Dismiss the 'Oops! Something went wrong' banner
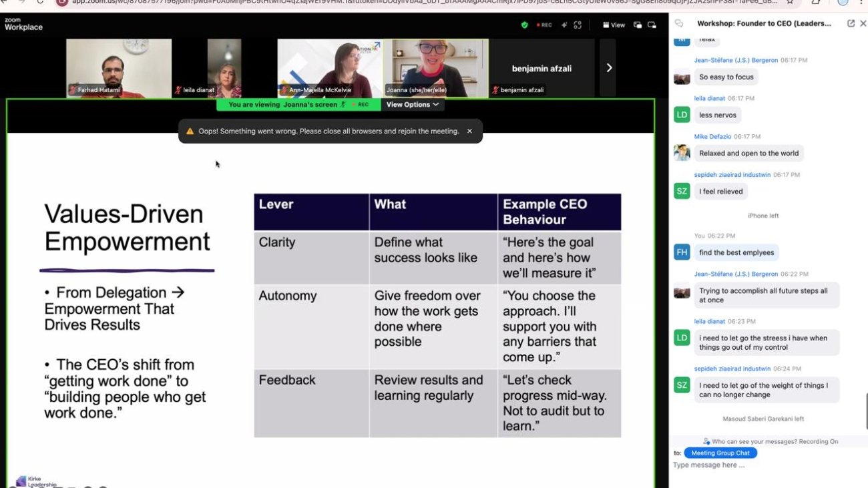This screenshot has width=868, height=488. coord(469,131)
